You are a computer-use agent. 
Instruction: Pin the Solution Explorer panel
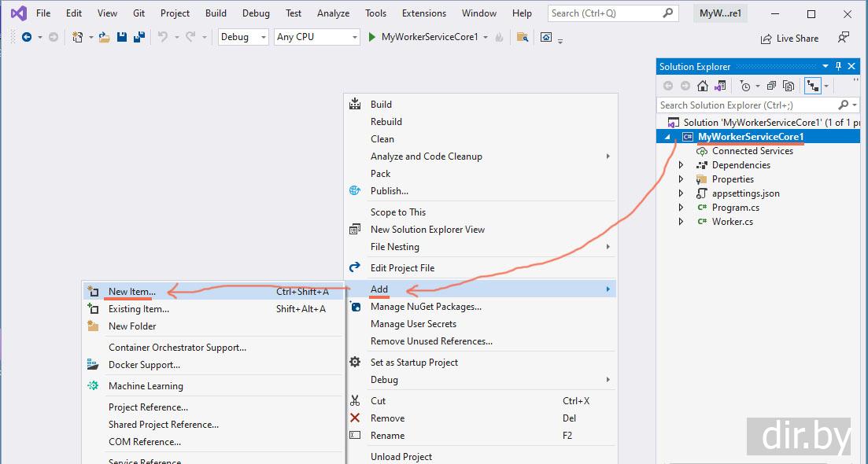[x=839, y=67]
